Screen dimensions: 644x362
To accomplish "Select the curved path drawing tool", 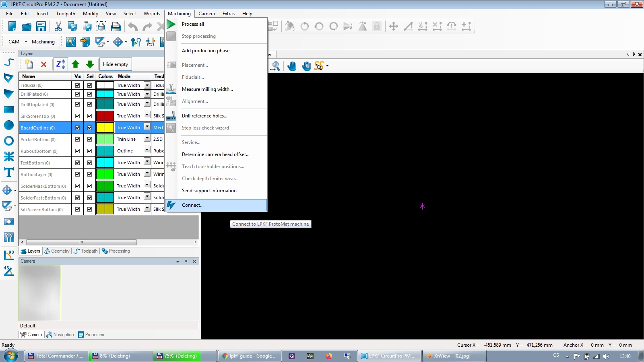I will pyautogui.click(x=9, y=62).
